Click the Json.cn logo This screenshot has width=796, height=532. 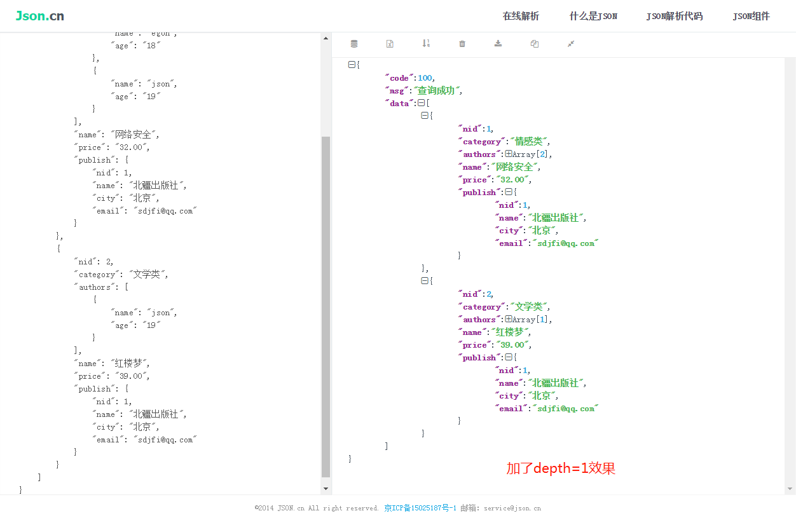[39, 16]
